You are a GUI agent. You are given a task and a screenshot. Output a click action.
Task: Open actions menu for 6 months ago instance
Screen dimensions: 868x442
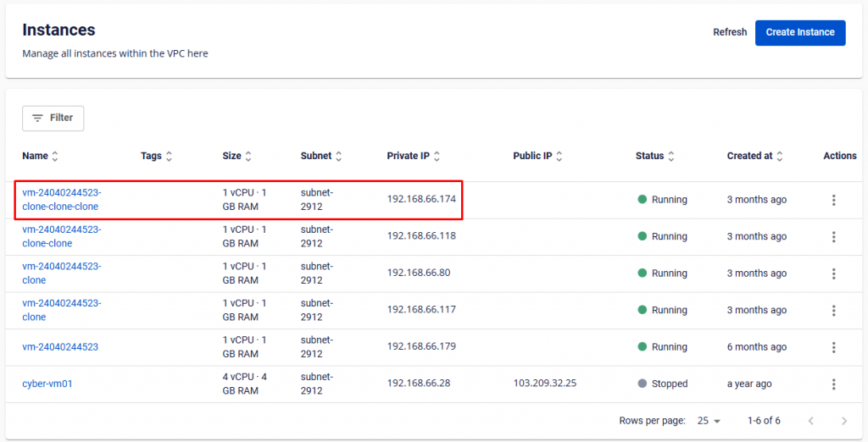pyautogui.click(x=834, y=347)
